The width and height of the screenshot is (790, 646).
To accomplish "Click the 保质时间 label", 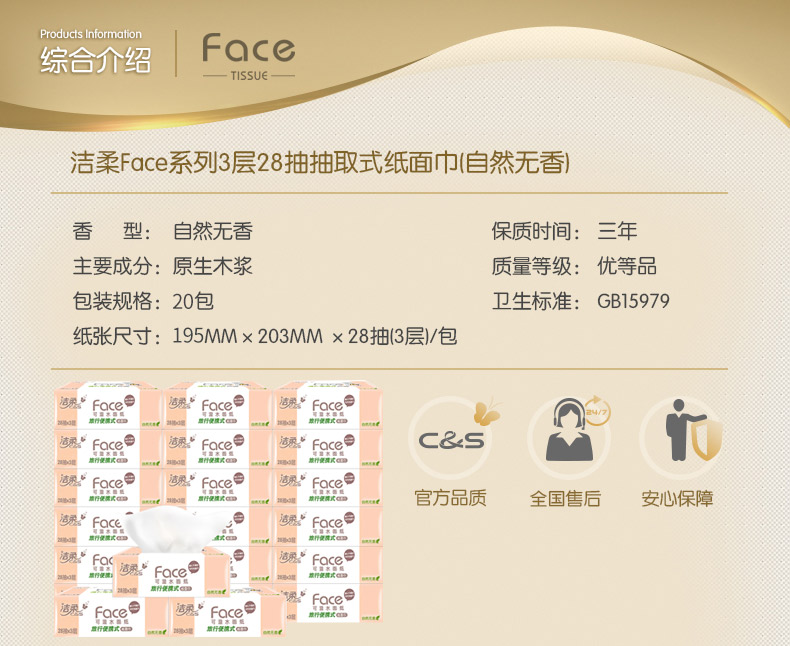I will (536, 231).
